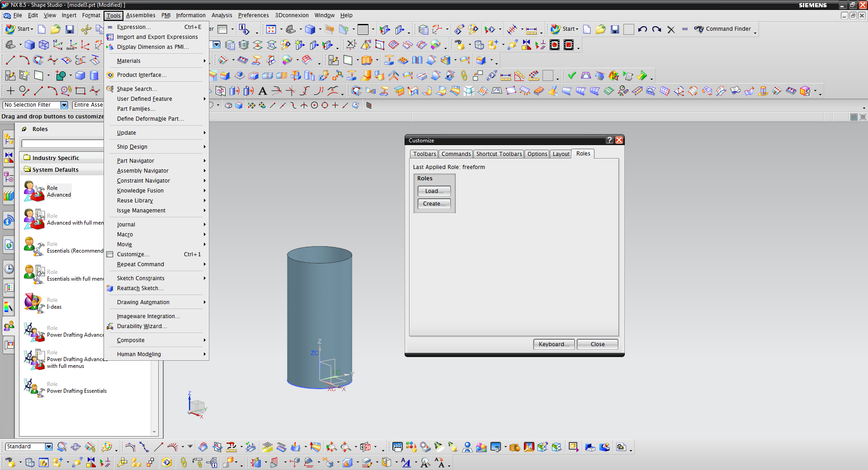Toggle the Existing Point snap option

(x=335, y=105)
